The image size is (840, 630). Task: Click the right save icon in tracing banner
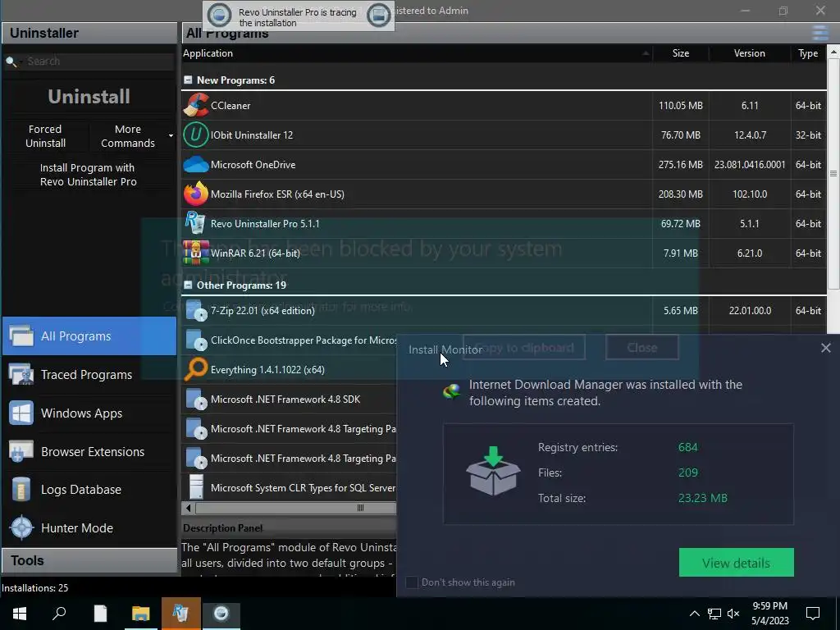tap(379, 16)
